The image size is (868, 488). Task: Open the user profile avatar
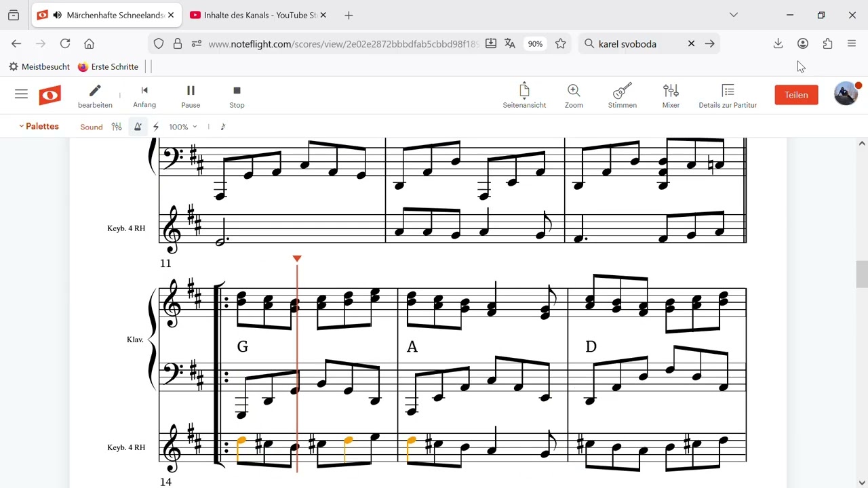[x=846, y=94]
